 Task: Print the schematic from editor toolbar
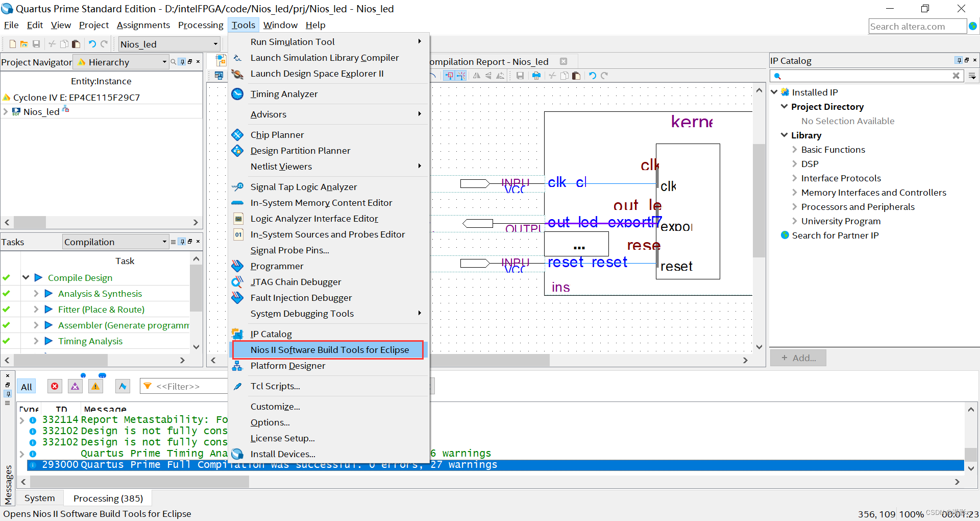pos(536,76)
